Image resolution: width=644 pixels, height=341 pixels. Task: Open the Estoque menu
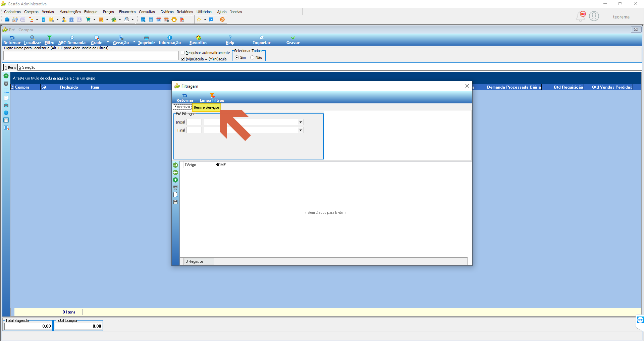pos(91,12)
